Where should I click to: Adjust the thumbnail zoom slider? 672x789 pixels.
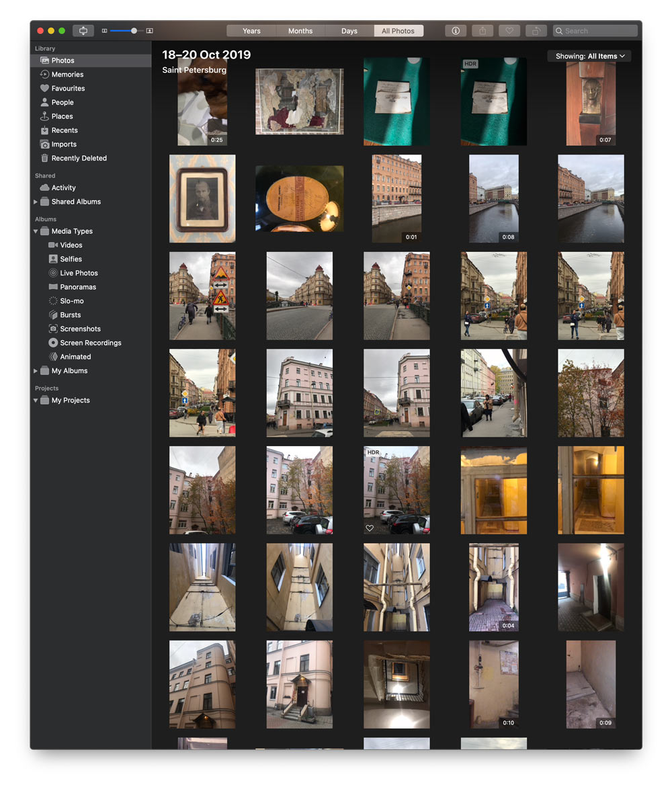pos(134,31)
